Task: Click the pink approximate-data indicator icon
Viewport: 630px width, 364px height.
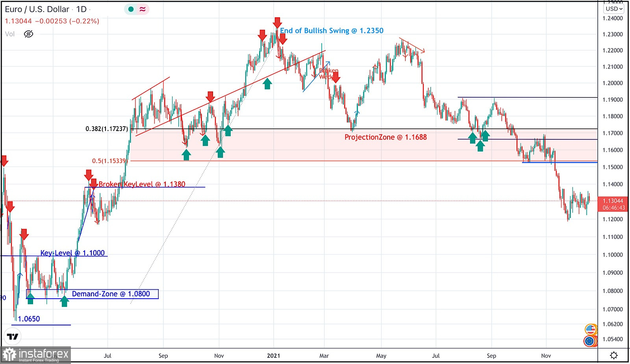Action: point(143,9)
